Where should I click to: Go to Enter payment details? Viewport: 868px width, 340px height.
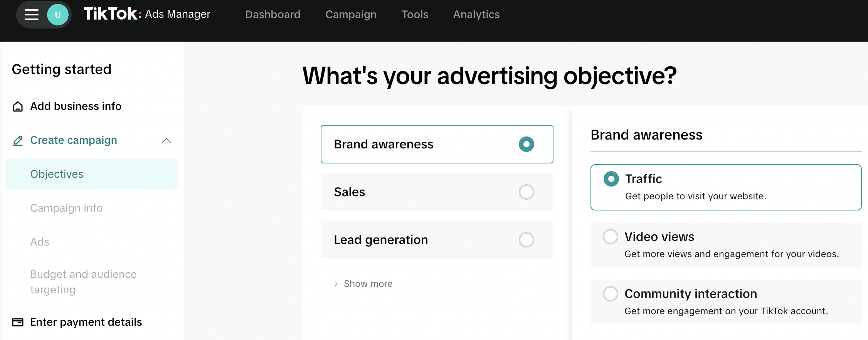(86, 322)
